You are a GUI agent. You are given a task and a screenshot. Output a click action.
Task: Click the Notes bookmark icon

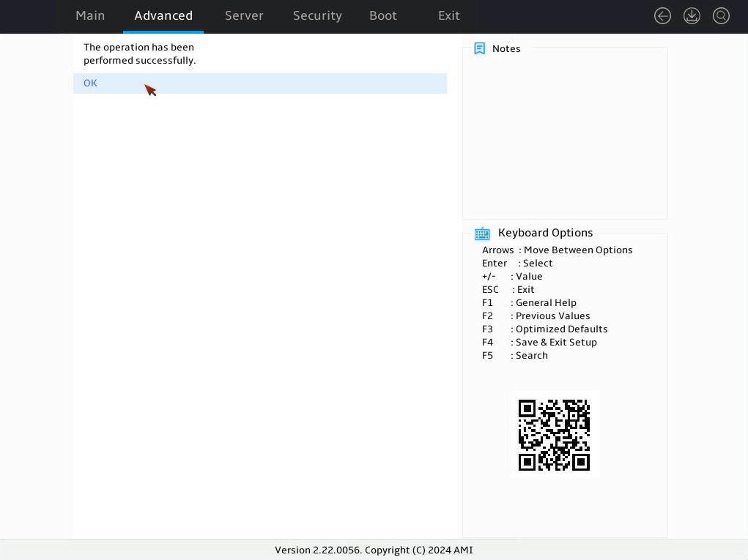pos(479,48)
